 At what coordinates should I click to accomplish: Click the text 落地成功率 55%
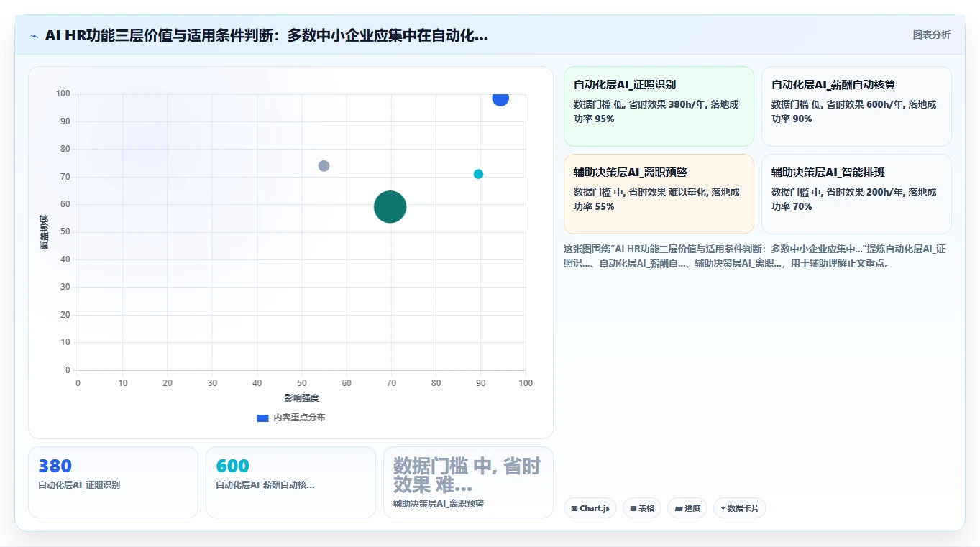point(656,200)
